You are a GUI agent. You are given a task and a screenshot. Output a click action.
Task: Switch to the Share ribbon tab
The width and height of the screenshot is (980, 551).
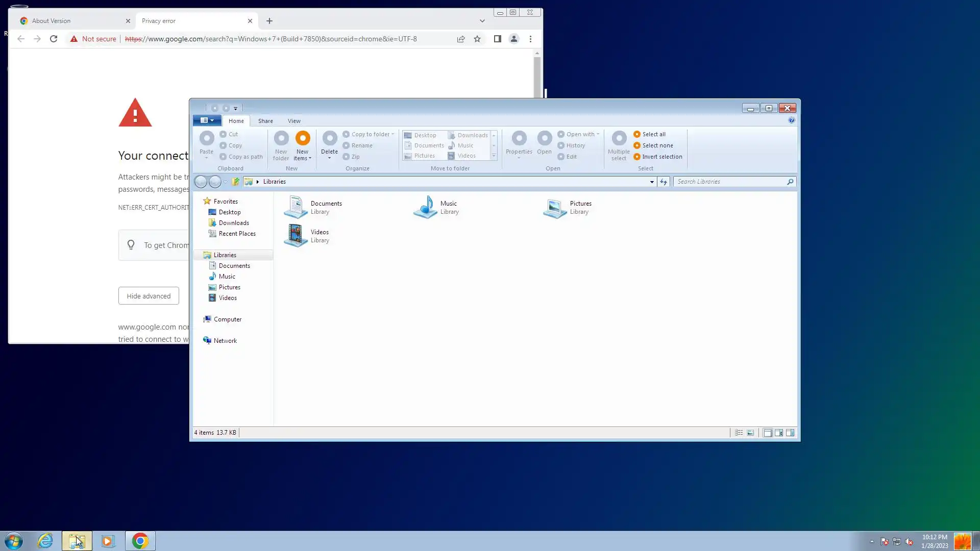[265, 121]
